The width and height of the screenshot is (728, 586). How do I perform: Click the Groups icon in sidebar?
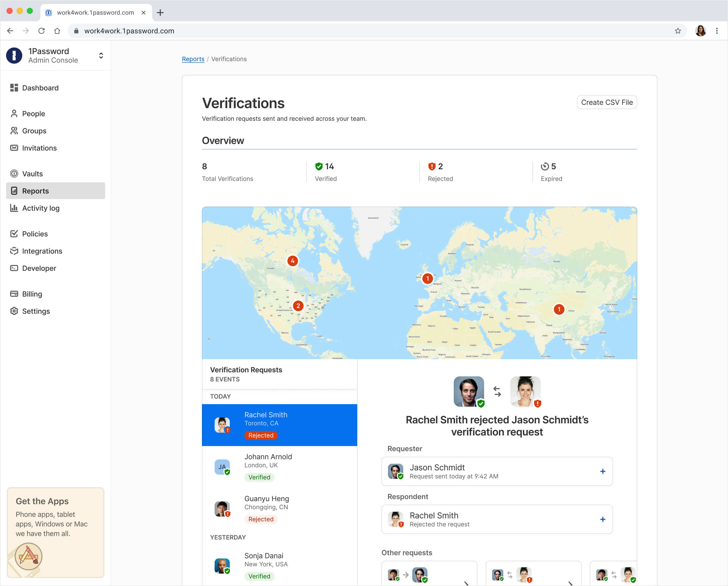point(14,131)
